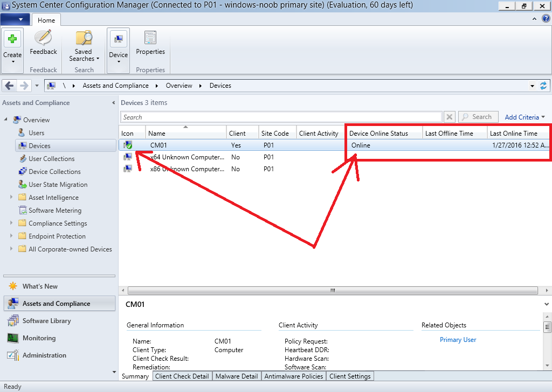The height and width of the screenshot is (392, 552).
Task: Open User Collections node
Action: tap(51, 158)
